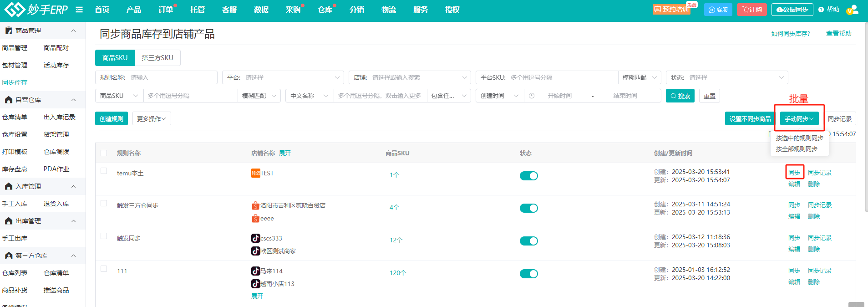Click the TEMU shop icon beside TEST
The image size is (868, 307).
(x=255, y=173)
